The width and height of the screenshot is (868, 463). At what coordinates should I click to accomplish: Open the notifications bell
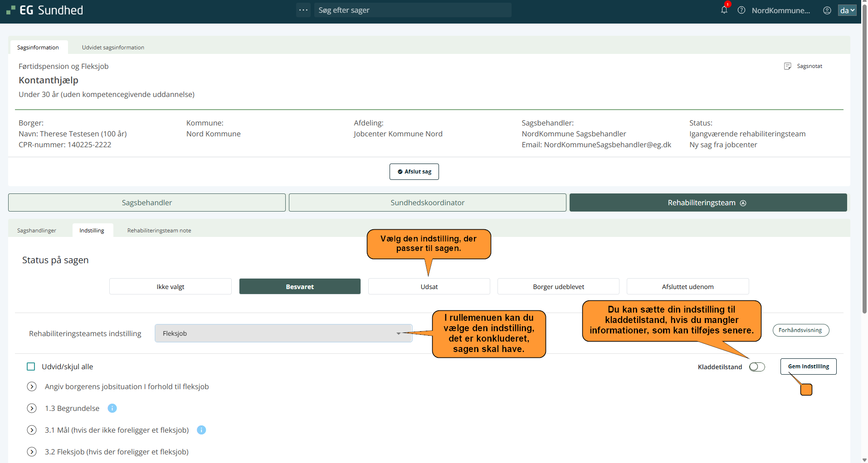pos(724,10)
